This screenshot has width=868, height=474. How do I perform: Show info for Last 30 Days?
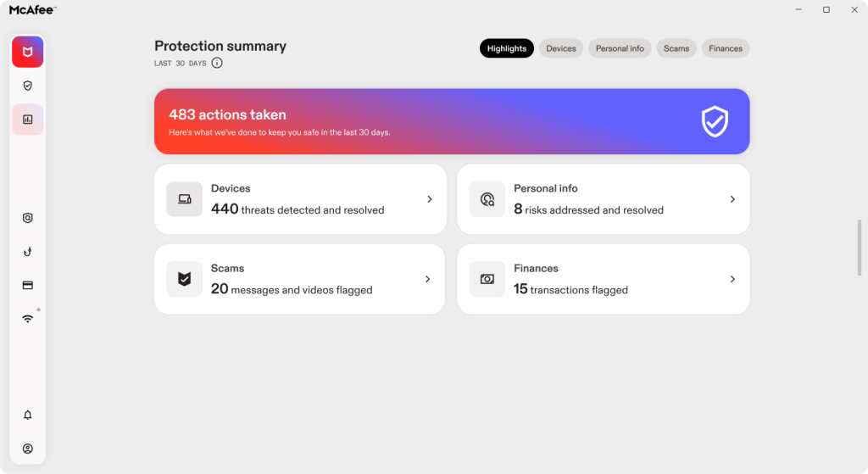(x=217, y=63)
